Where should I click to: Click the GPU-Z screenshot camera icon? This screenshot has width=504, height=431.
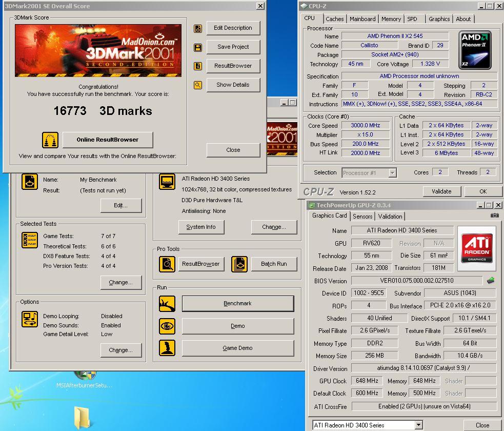point(495,215)
